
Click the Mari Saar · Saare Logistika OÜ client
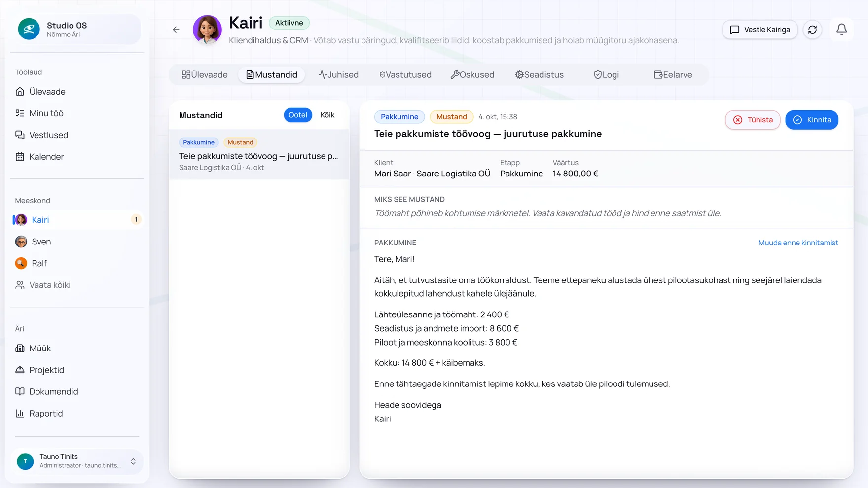coord(432,174)
